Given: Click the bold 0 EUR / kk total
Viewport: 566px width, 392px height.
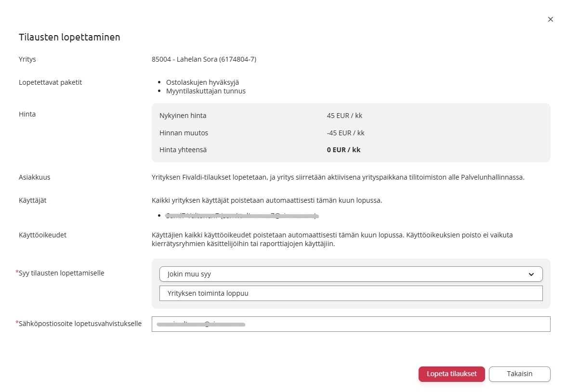Looking at the screenshot, I should 343,150.
